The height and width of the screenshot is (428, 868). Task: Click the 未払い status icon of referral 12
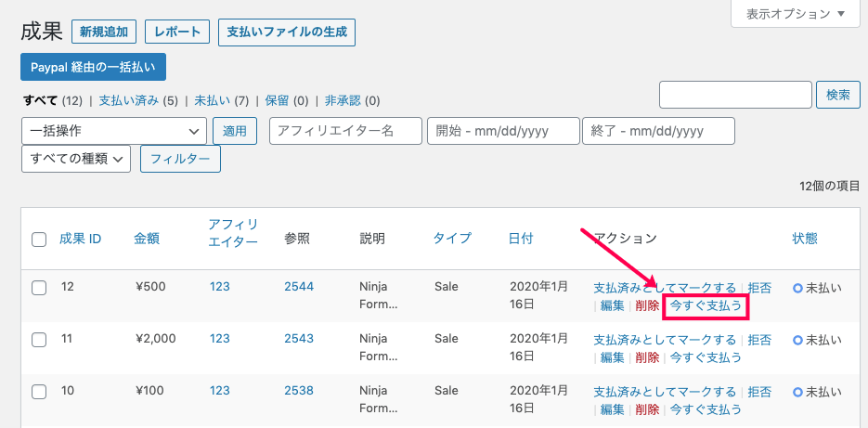(x=797, y=288)
